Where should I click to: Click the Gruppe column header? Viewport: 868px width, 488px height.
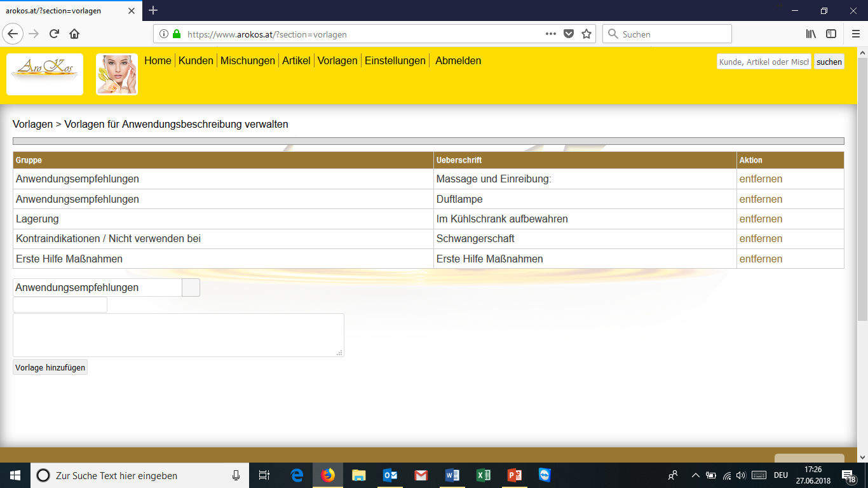coord(223,160)
